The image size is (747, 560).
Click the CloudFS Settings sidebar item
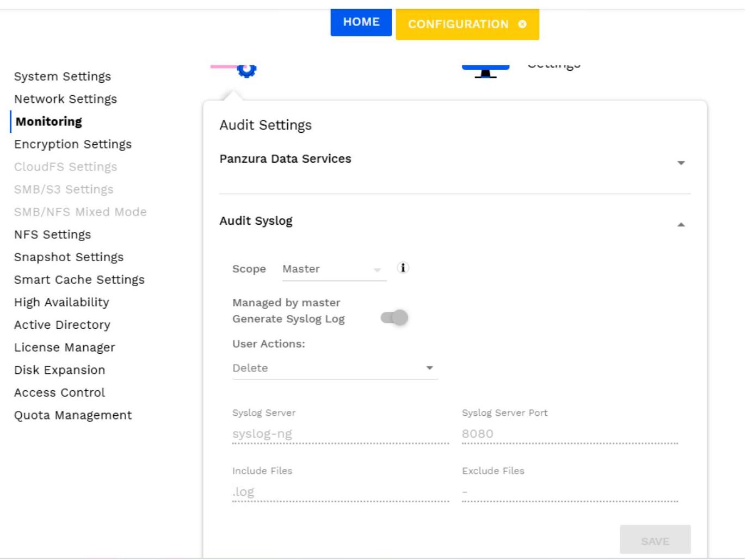[66, 167]
